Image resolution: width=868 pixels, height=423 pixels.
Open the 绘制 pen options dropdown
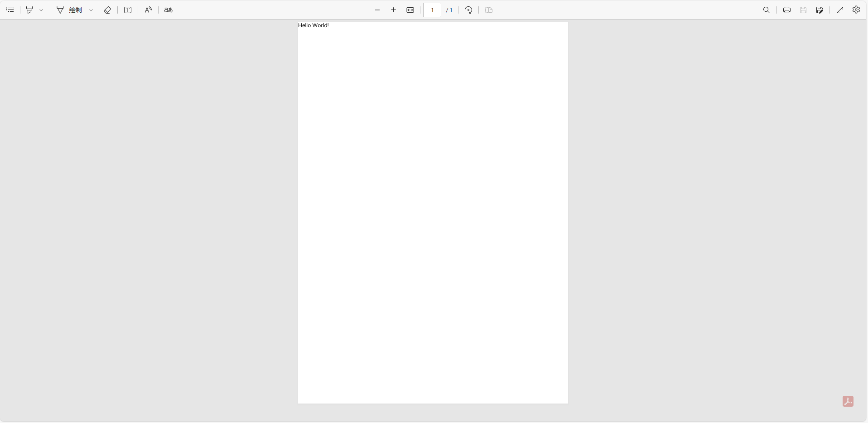coord(91,10)
